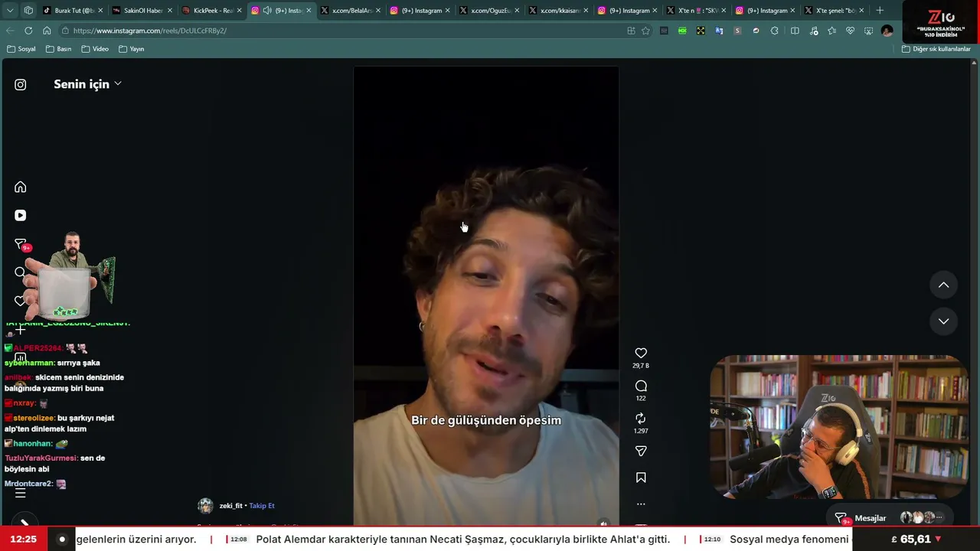Mute the playing Instagram tab via speaker icon
The image size is (980, 551).
[x=267, y=11]
